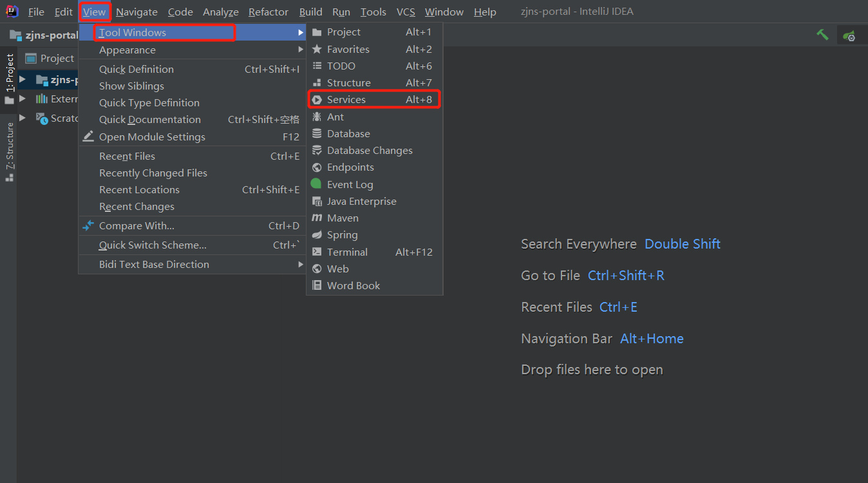The height and width of the screenshot is (483, 868).
Task: Open the Database Changes tool window
Action: point(374,150)
